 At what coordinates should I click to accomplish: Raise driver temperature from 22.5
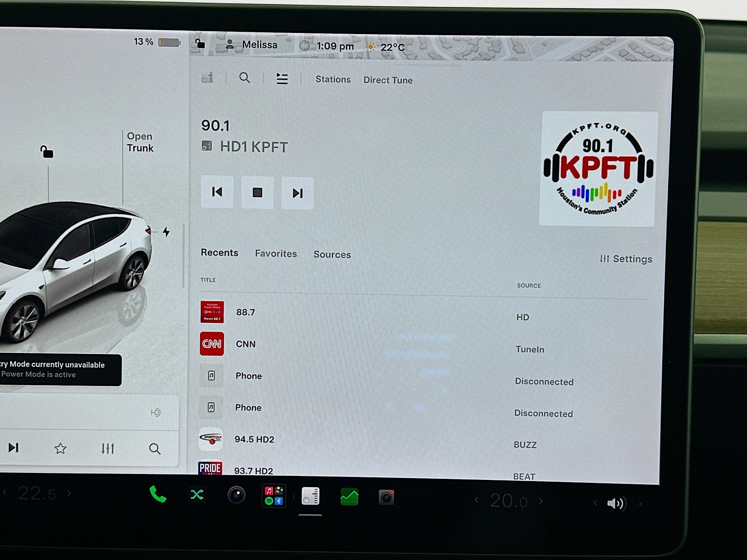[x=69, y=493]
